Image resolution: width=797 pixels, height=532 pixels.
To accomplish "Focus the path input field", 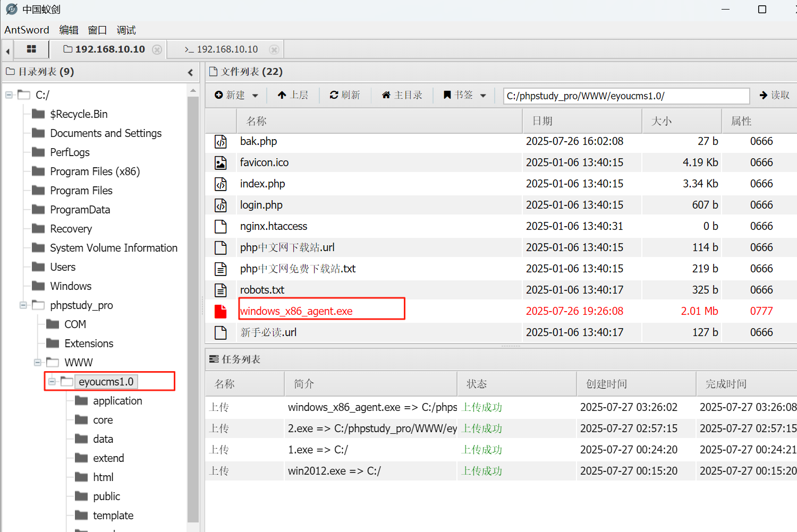I will point(626,96).
